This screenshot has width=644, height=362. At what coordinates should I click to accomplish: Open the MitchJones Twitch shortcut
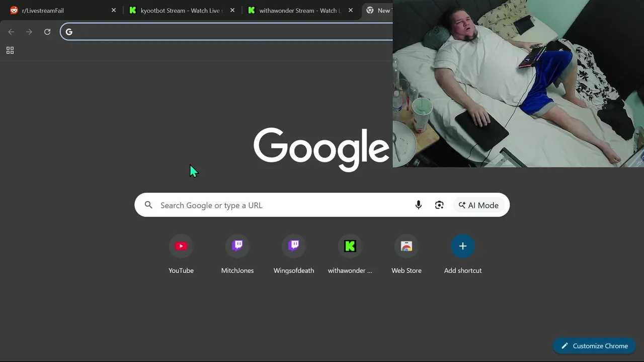click(237, 254)
